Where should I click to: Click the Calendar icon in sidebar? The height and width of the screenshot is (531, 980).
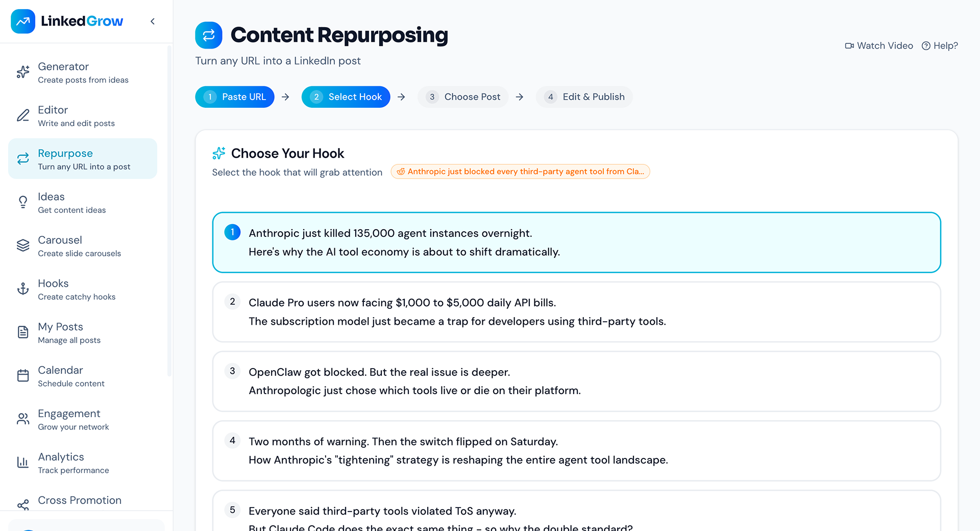(23, 376)
